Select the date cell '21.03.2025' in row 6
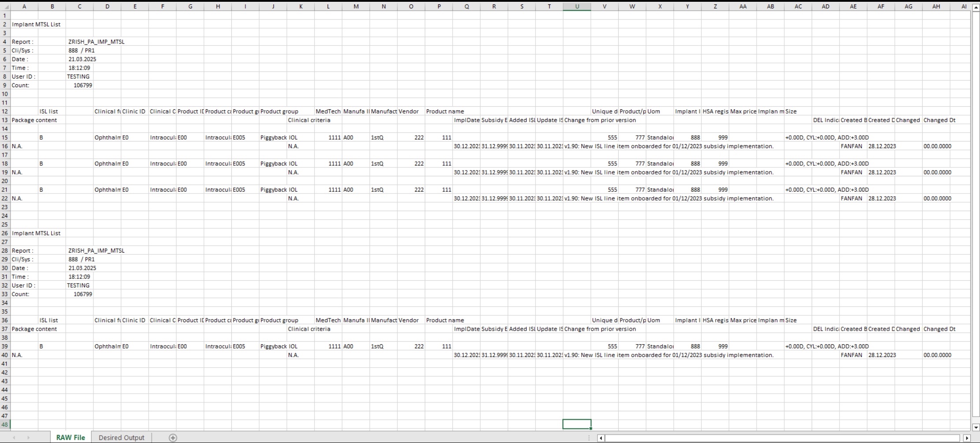Viewport: 980px width, 443px height. [82, 59]
